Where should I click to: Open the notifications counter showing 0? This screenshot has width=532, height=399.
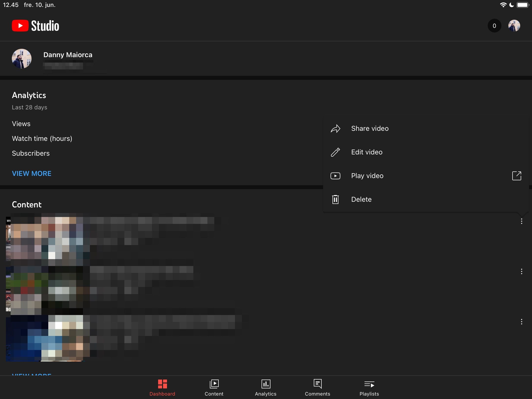coord(494,26)
